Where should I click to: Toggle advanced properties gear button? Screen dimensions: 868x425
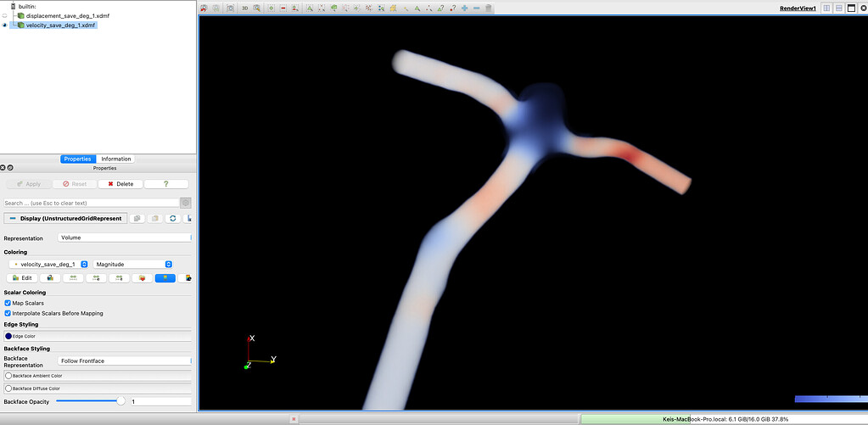coord(186,203)
